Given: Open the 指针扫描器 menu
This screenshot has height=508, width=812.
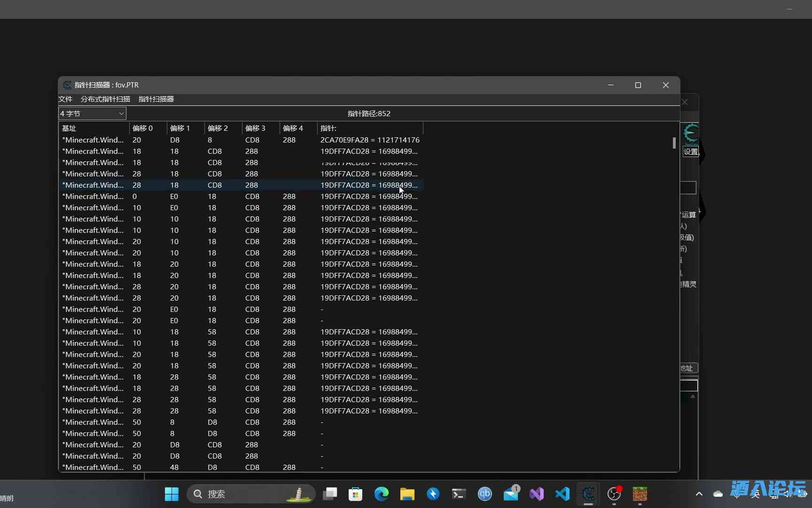Looking at the screenshot, I should 156,99.
